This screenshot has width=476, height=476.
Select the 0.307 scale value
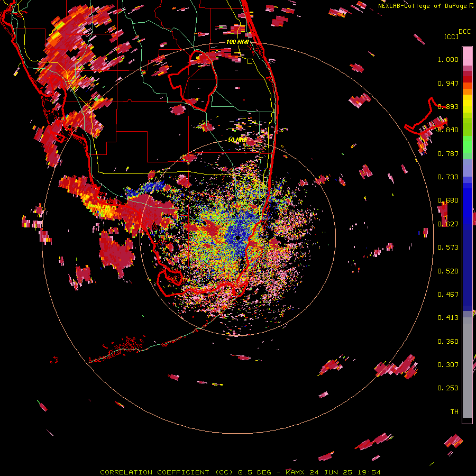coord(448,365)
